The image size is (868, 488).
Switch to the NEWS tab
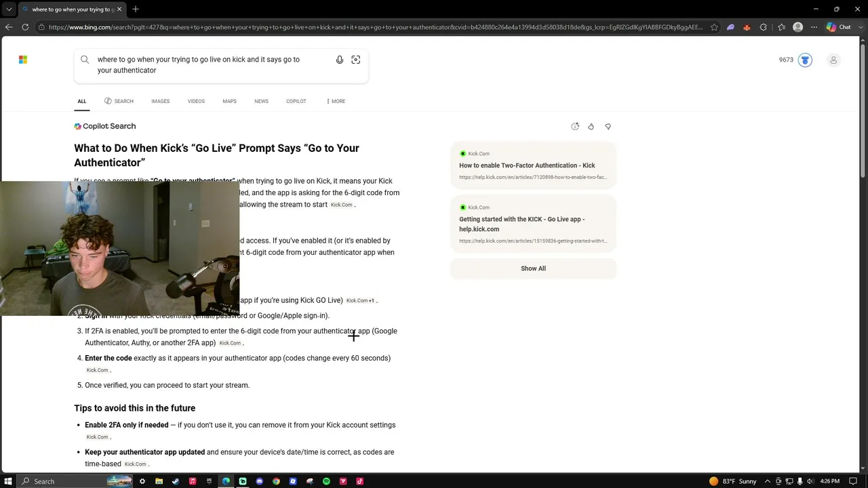262,102
